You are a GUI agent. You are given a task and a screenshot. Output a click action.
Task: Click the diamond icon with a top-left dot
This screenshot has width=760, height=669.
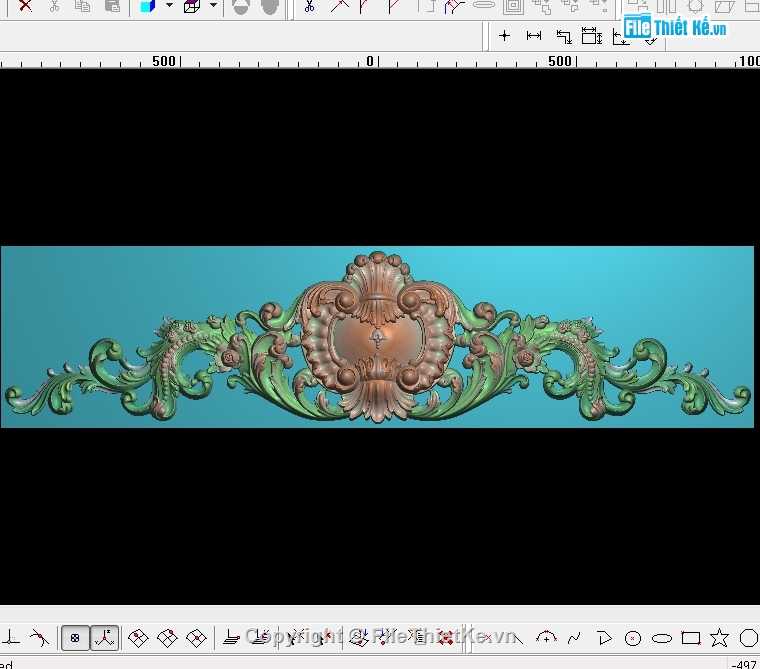click(138, 638)
